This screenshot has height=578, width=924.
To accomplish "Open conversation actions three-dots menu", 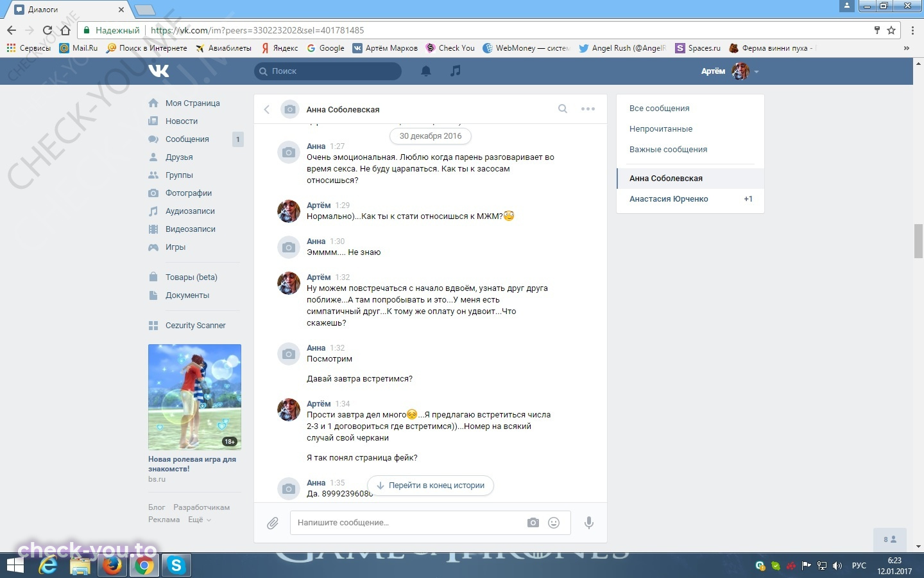I will pos(588,109).
